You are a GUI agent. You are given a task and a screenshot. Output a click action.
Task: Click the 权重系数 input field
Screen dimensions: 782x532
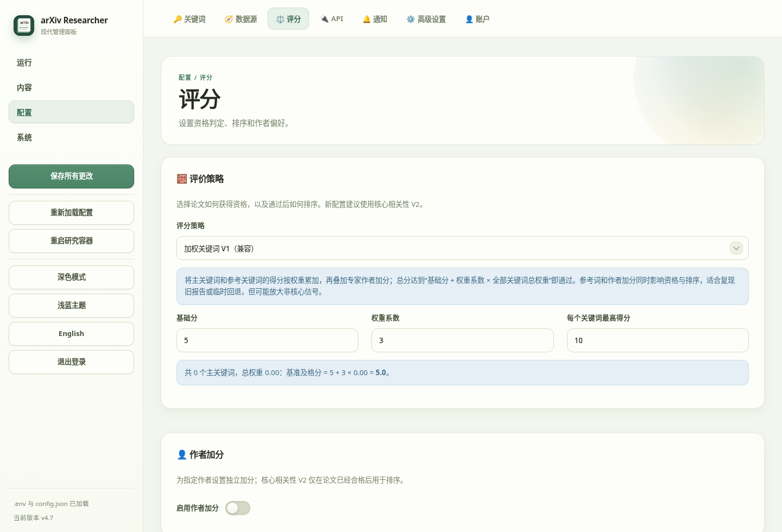[x=463, y=340]
